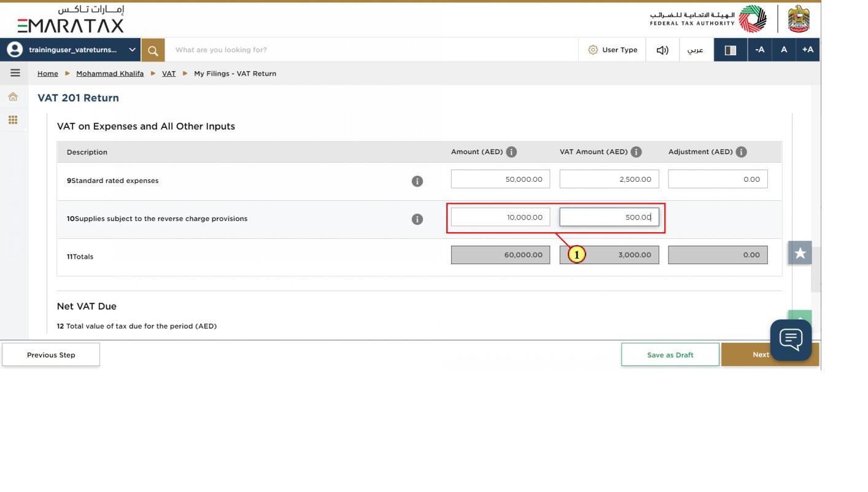Click 'Total value of tax due for the period' text

141,326
